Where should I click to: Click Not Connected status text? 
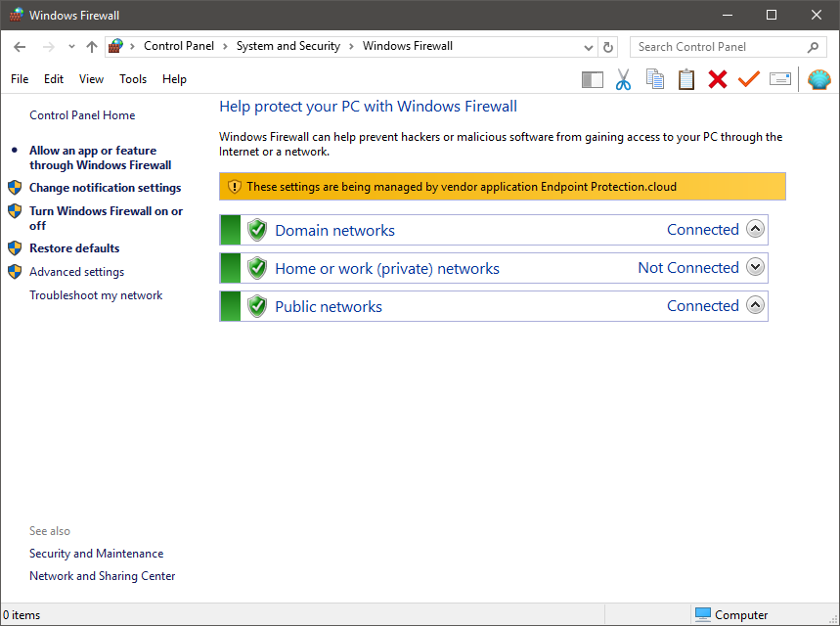coord(688,267)
